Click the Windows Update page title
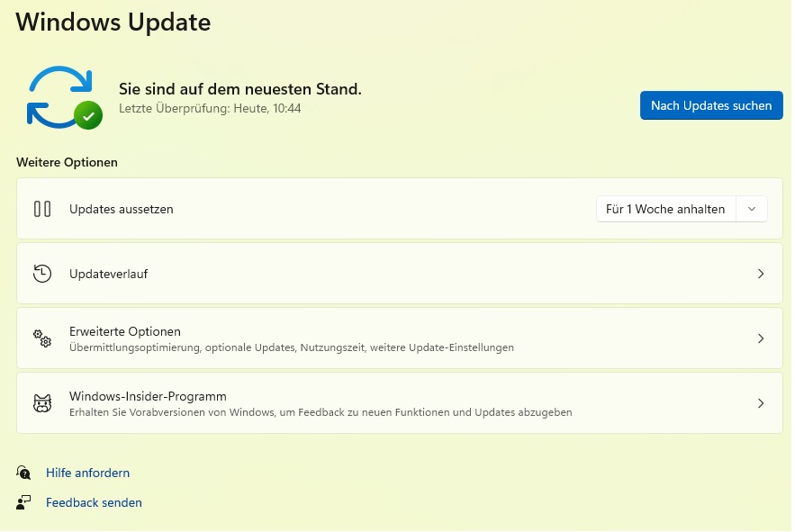Screen dimensions: 795x532 (x=113, y=23)
